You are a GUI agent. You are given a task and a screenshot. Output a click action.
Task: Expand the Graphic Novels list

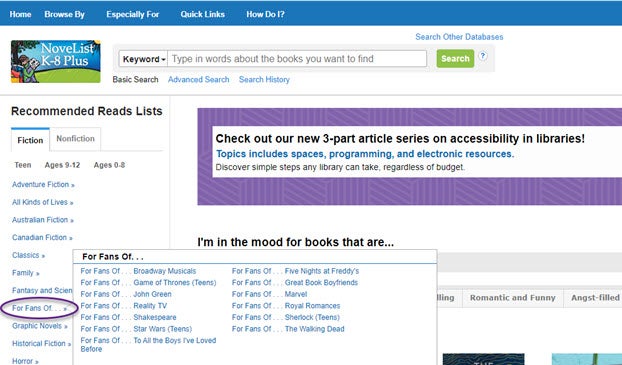(x=40, y=326)
